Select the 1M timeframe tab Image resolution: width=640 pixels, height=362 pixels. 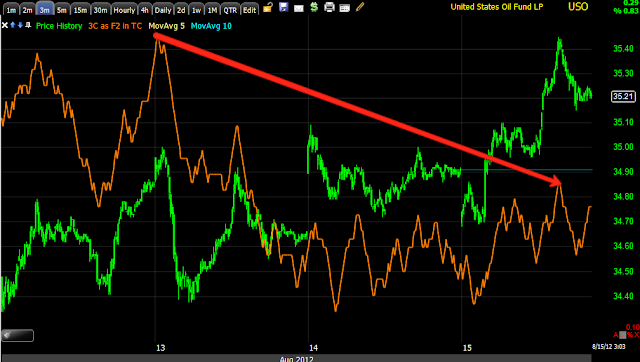(x=212, y=10)
